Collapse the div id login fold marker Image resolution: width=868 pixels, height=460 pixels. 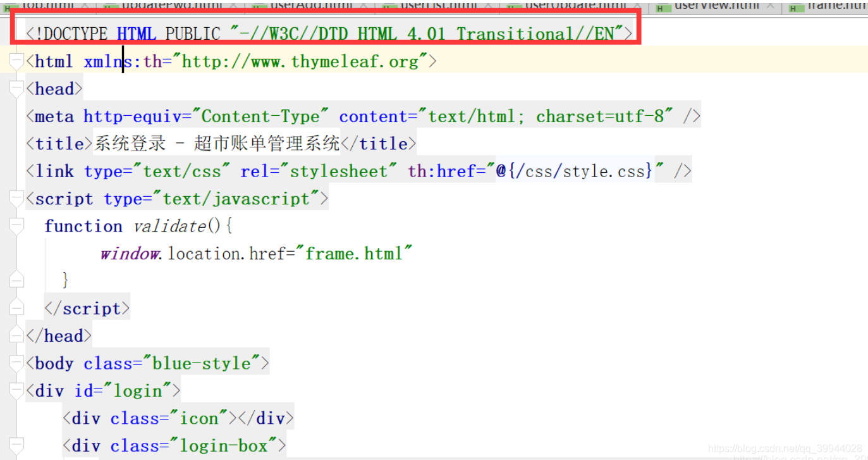(16, 391)
